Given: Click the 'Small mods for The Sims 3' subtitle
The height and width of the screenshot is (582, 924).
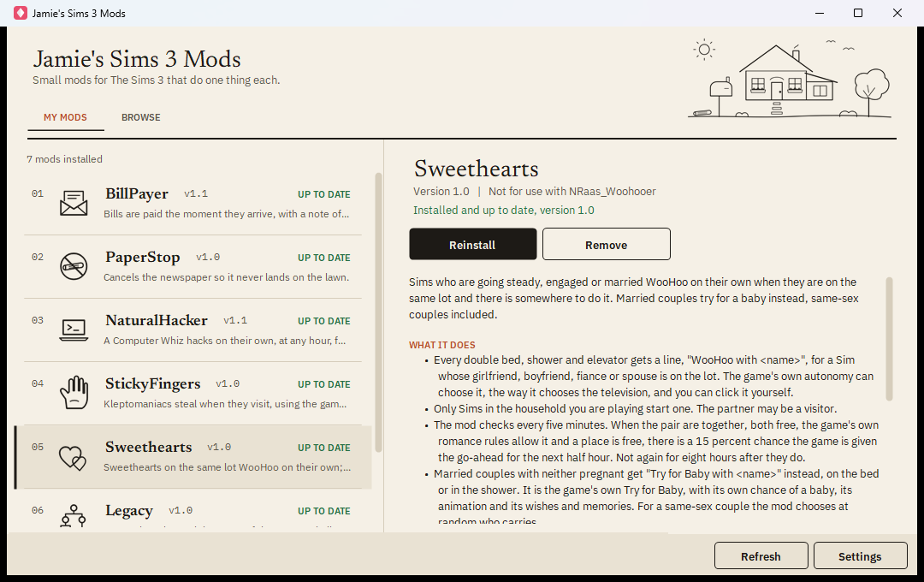Looking at the screenshot, I should pyautogui.click(x=157, y=80).
